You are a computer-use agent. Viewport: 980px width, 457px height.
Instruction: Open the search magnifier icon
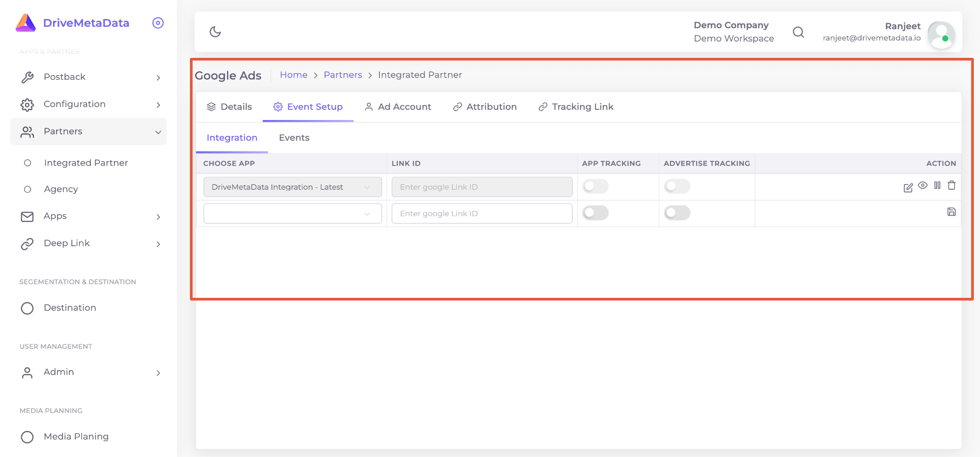coord(798,32)
